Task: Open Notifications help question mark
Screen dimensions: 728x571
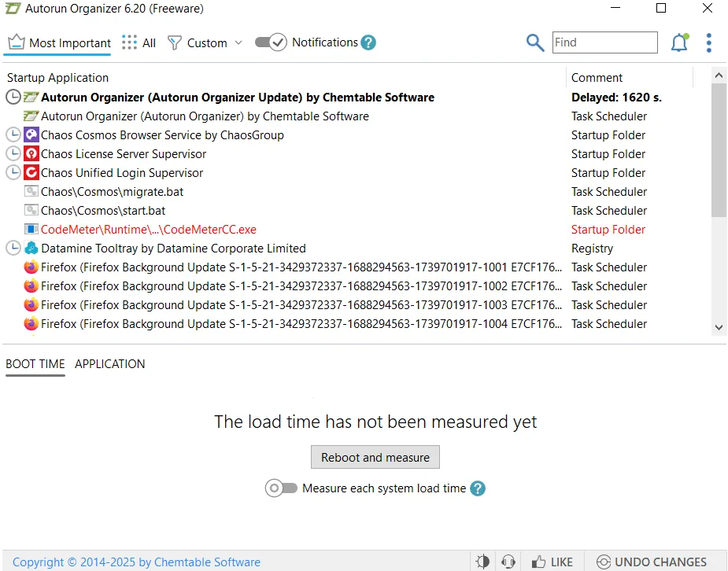Action: 368,42
